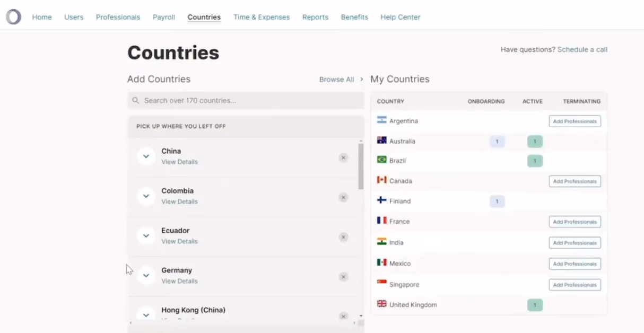Screen dimensions: 644x333
Task: Click the Brazil active count badge
Action: [535, 161]
